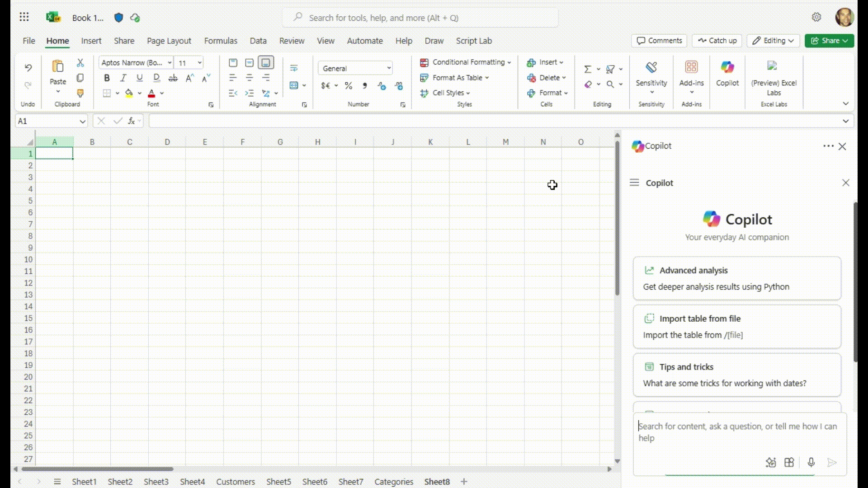This screenshot has height=488, width=868.
Task: Click inside the Copilot question input box
Action: point(732,432)
